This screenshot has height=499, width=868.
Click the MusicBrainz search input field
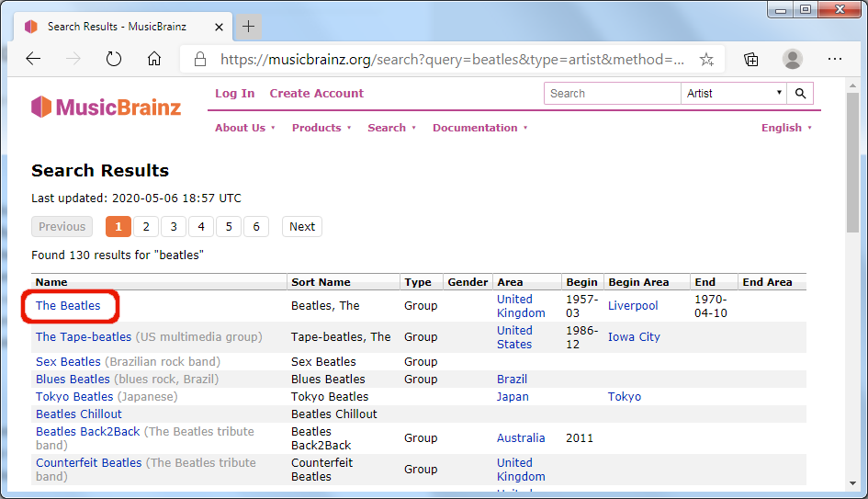pyautogui.click(x=613, y=93)
